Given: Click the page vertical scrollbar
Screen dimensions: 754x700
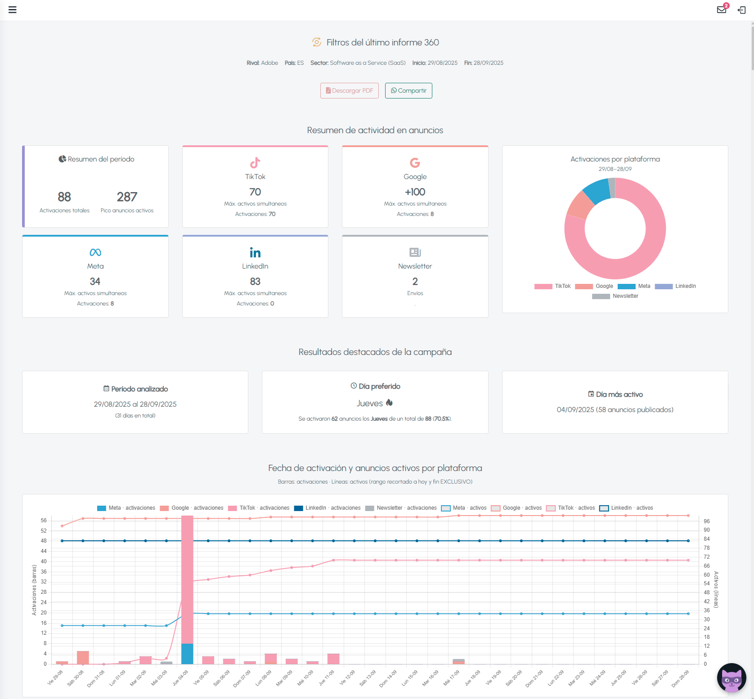Looking at the screenshot, I should point(752,45).
